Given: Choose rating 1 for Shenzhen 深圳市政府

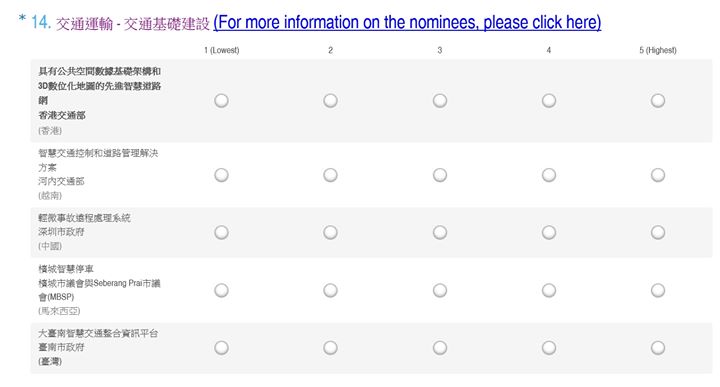Looking at the screenshot, I should [x=221, y=232].
